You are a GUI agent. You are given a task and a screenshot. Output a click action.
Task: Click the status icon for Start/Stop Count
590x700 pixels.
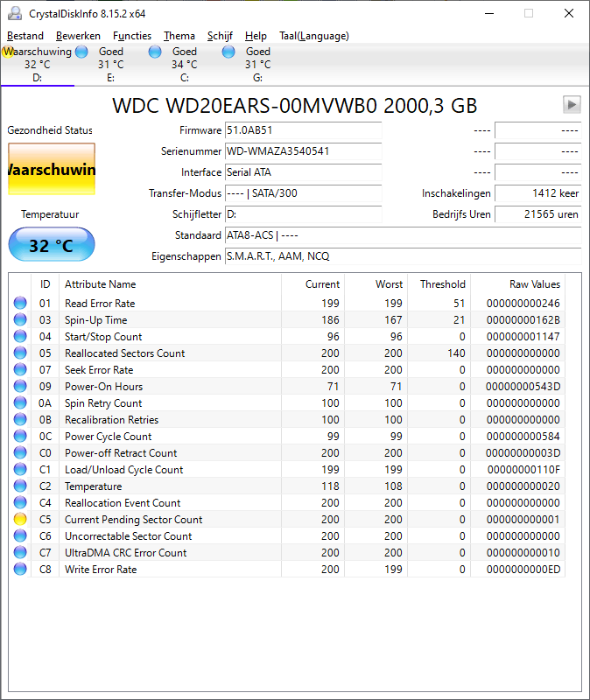(x=20, y=336)
